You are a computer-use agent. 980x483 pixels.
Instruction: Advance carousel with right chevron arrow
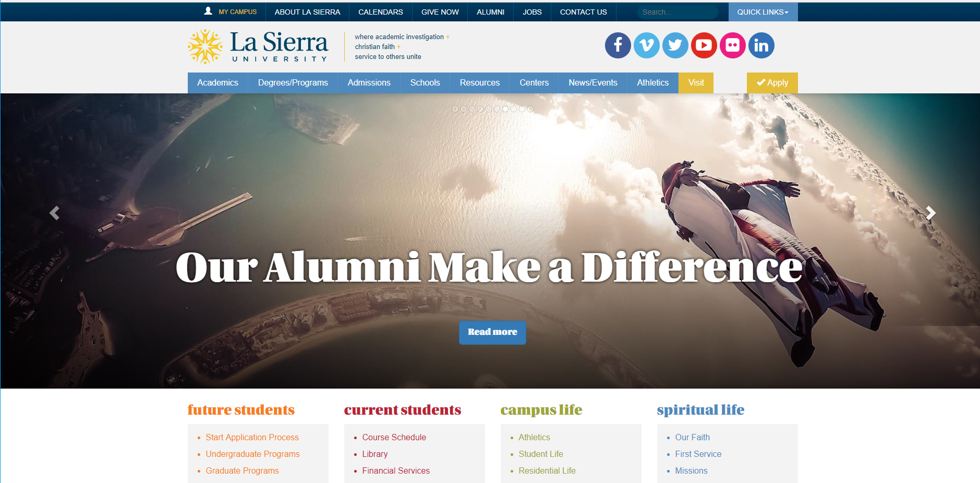931,213
